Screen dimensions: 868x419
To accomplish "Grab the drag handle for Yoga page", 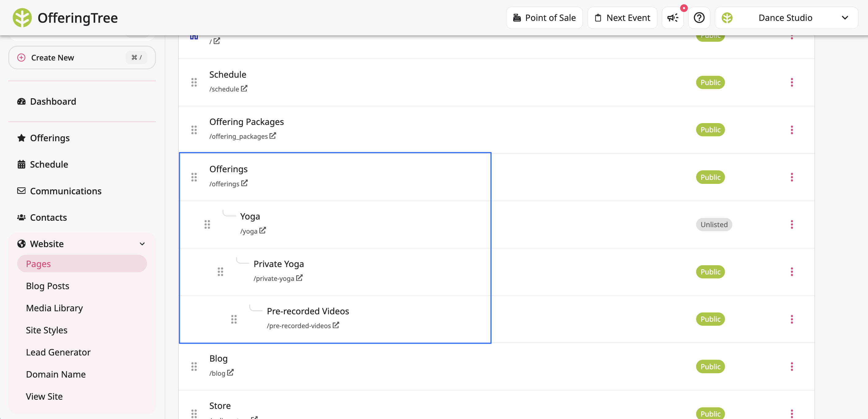I will [x=207, y=224].
